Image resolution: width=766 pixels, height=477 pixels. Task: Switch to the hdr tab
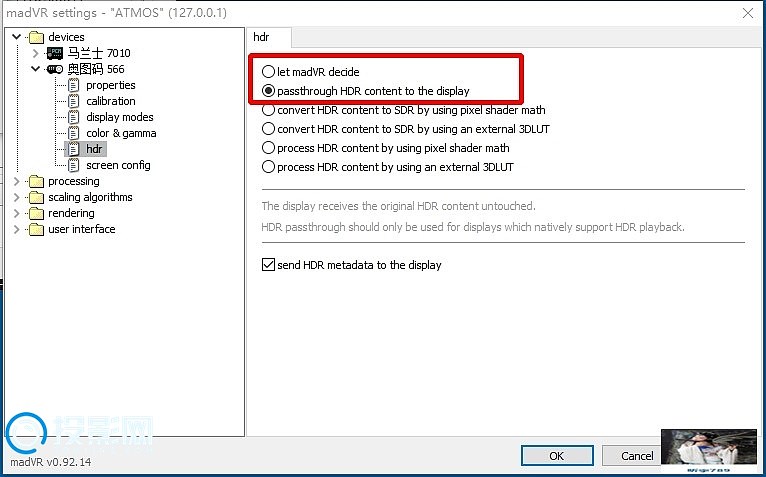261,37
